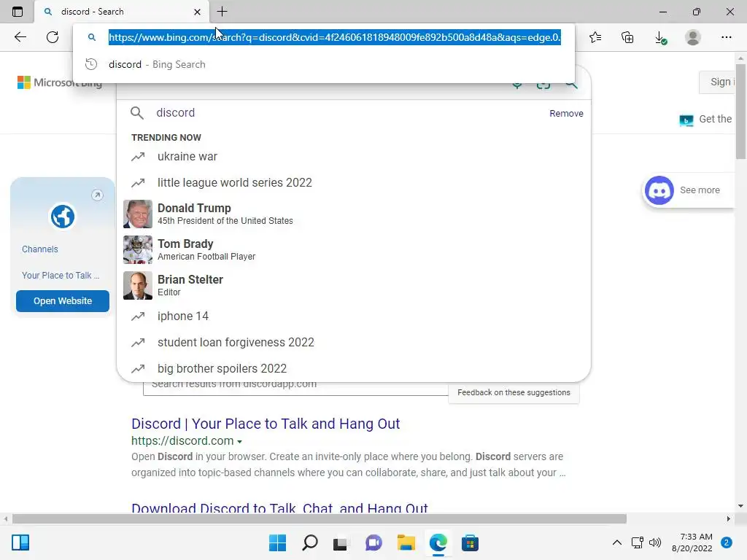Click the network icon in system tray

[637, 542]
